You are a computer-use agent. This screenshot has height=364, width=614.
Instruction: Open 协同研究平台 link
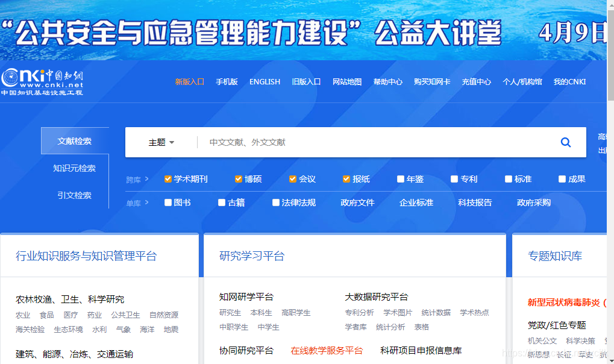(246, 350)
